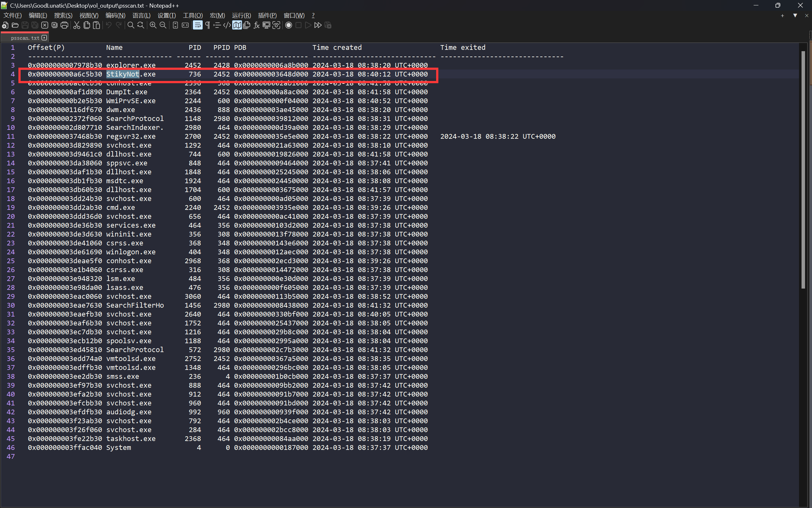The image size is (812, 508).
Task: Run macro multiple times fast-forward icon
Action: click(318, 25)
